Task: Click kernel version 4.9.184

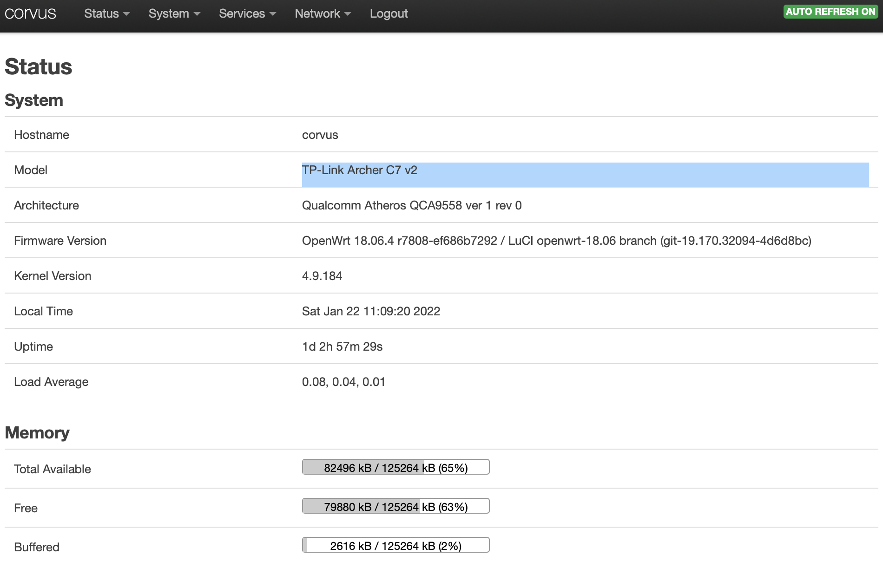Action: click(x=322, y=276)
